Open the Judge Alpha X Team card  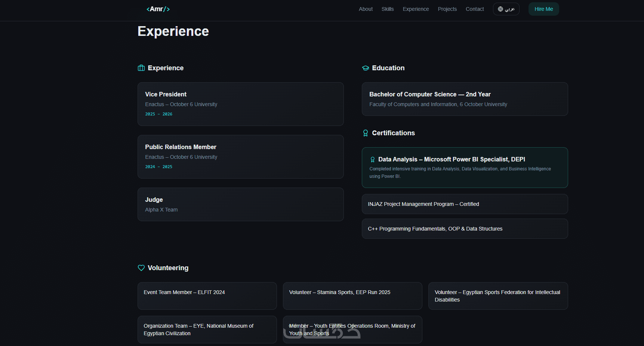click(x=240, y=204)
